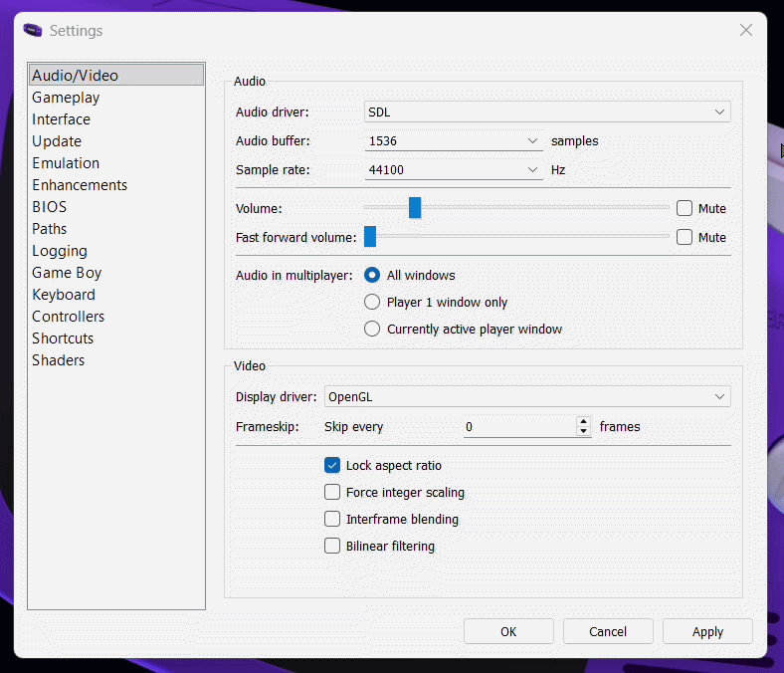Increase frameskip with the up arrow

click(x=583, y=422)
